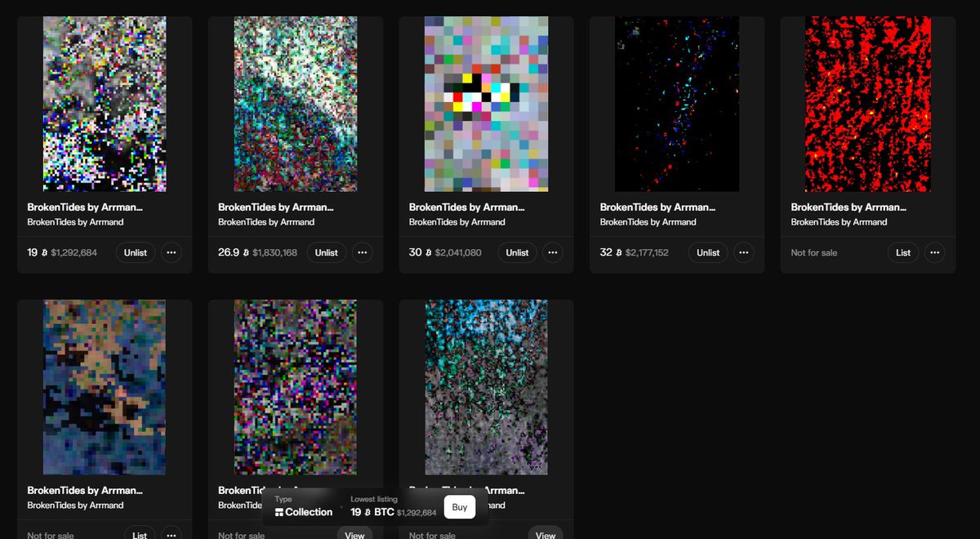
Task: List the red artwork card for sale
Action: [x=903, y=252]
